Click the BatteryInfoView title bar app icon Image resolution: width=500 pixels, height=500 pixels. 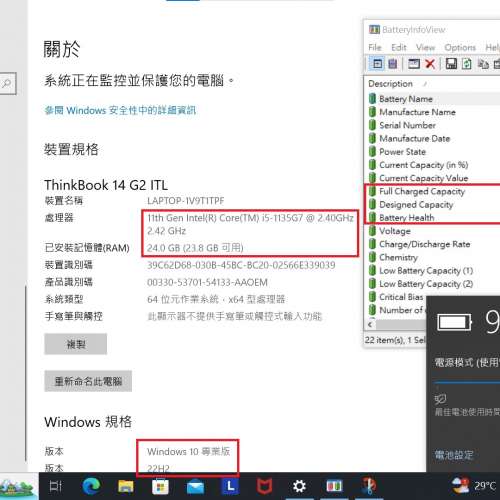click(374, 29)
